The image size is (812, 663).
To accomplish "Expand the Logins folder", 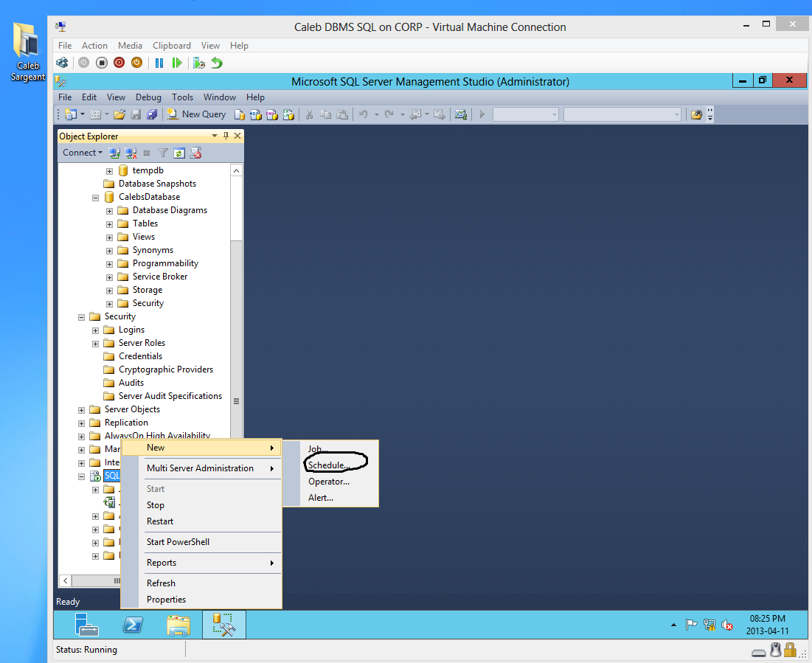I will click(95, 330).
